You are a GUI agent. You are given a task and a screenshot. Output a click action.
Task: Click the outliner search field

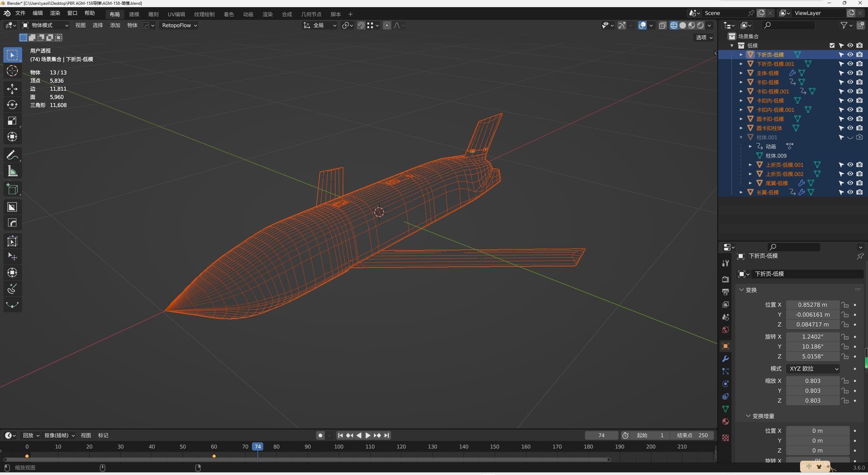click(788, 25)
